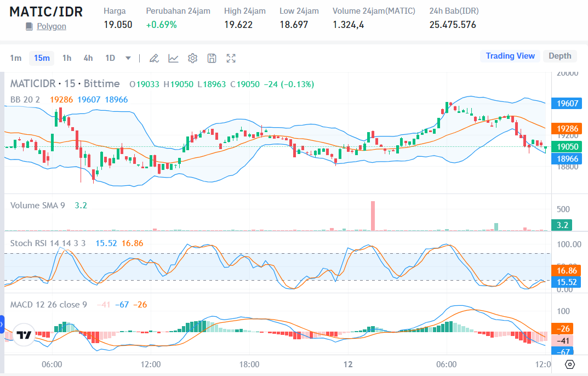Screen dimensions: 588x376
Task: Click the 3.2 volume scale label
Action: tap(562, 225)
